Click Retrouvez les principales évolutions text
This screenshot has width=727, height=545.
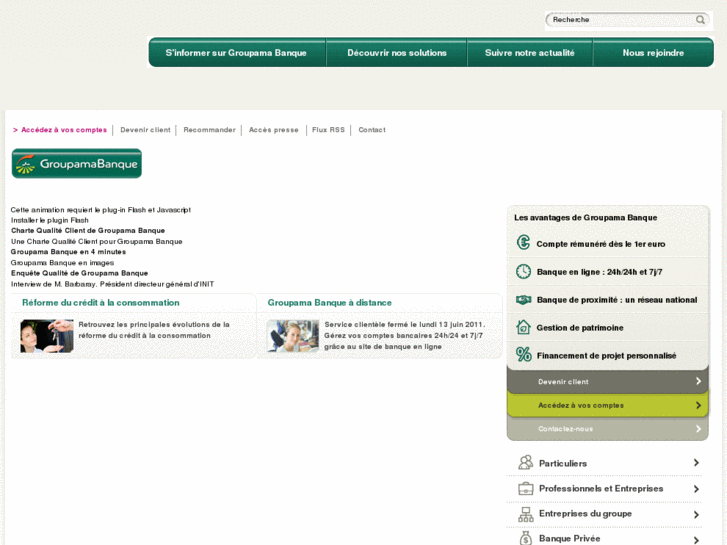tap(154, 330)
